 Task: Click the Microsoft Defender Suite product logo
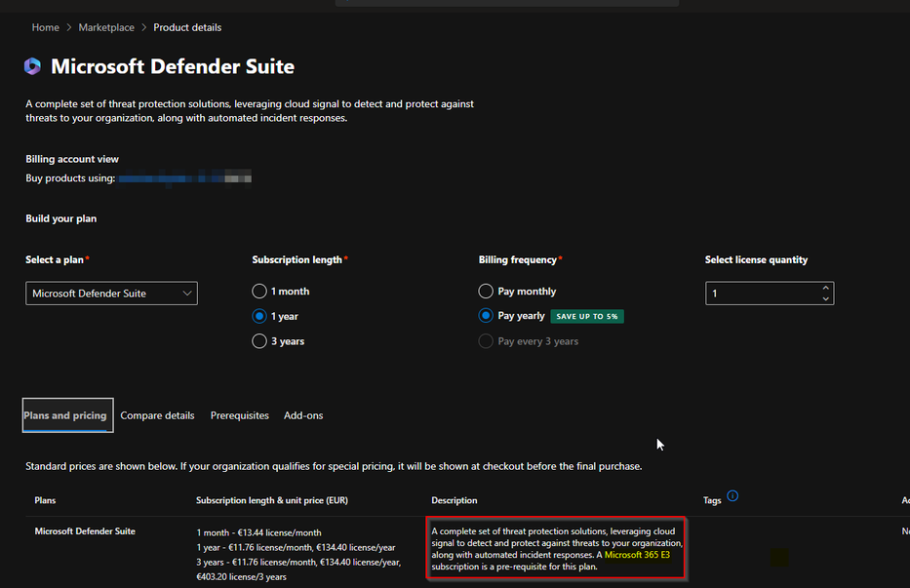(32, 66)
